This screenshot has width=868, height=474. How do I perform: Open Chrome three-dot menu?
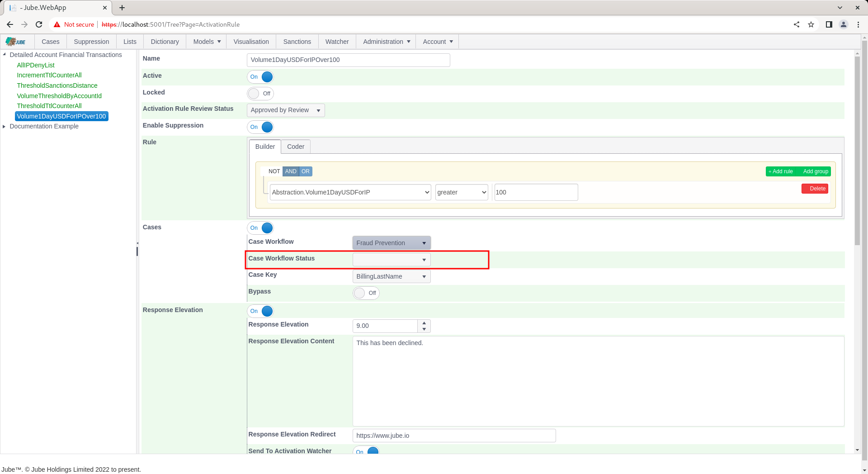858,24
